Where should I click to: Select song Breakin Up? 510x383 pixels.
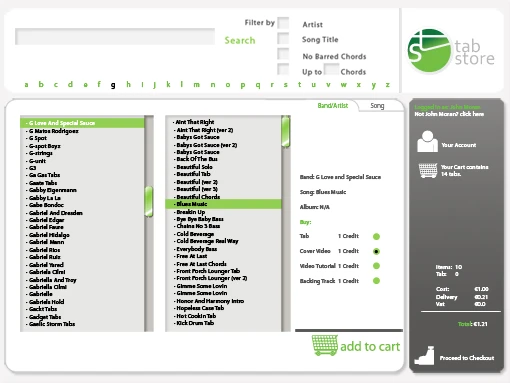click(191, 212)
